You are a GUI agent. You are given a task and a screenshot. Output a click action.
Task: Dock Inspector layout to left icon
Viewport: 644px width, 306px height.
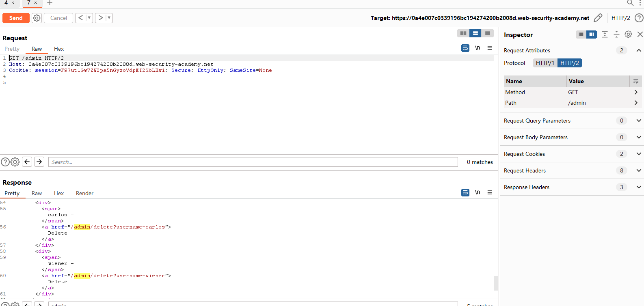point(581,34)
